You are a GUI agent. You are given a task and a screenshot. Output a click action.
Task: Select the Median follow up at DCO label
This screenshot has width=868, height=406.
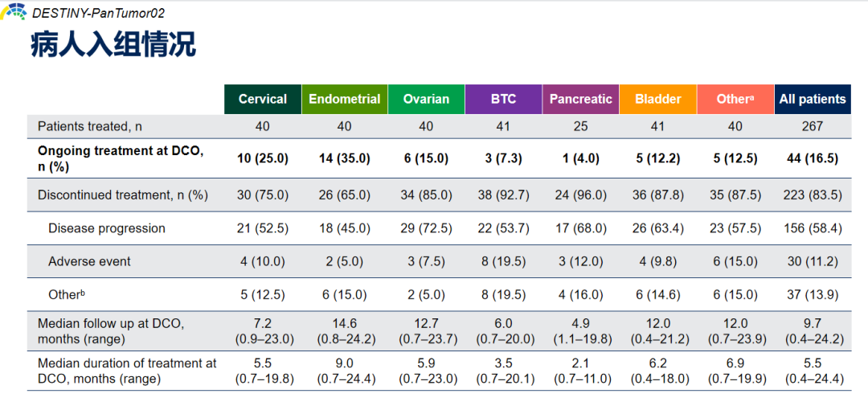tap(111, 330)
